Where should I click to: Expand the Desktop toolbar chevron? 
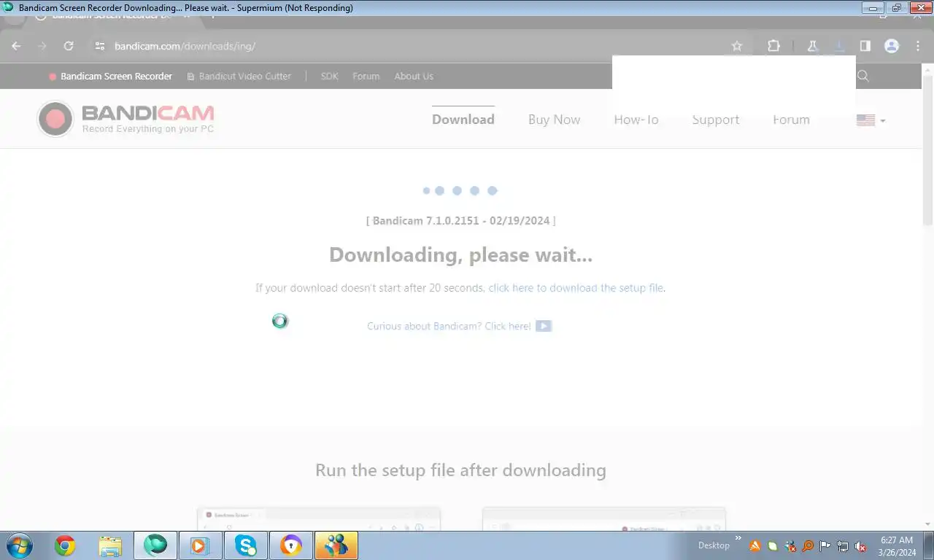click(x=738, y=539)
